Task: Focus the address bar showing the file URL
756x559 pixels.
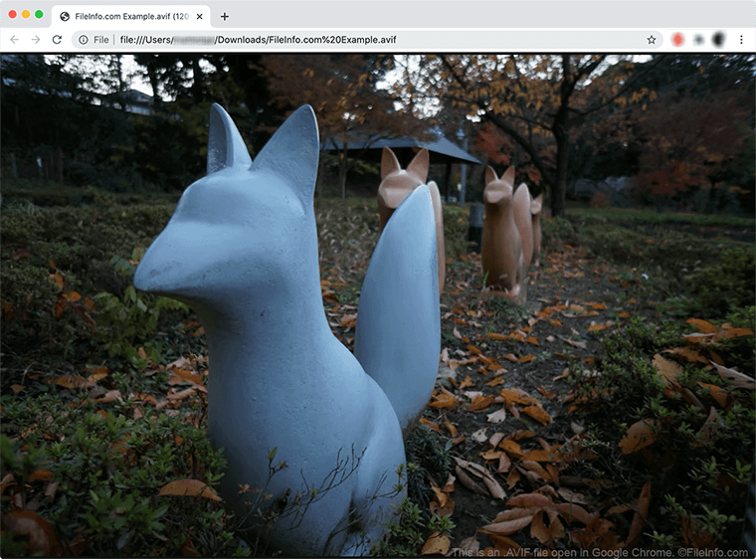Action: pos(378,40)
